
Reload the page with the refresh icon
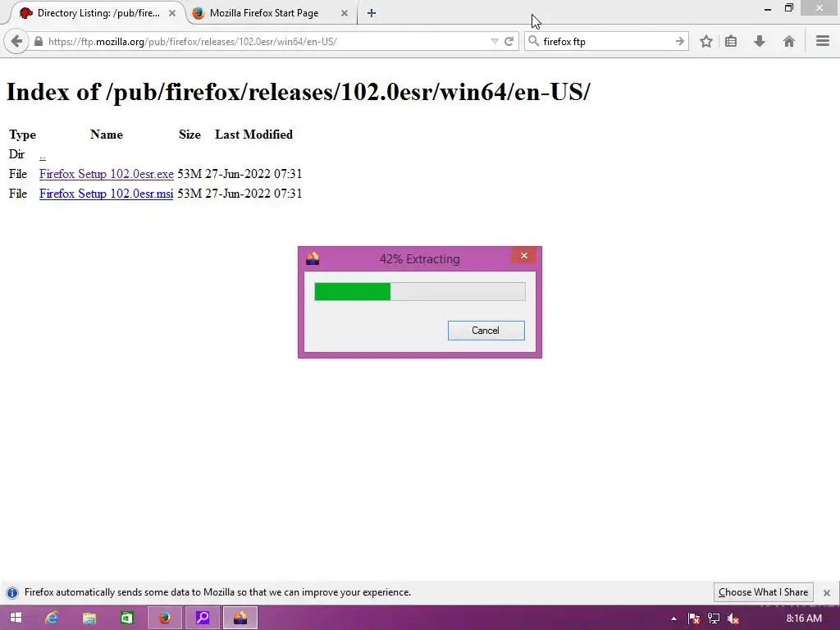click(x=509, y=41)
